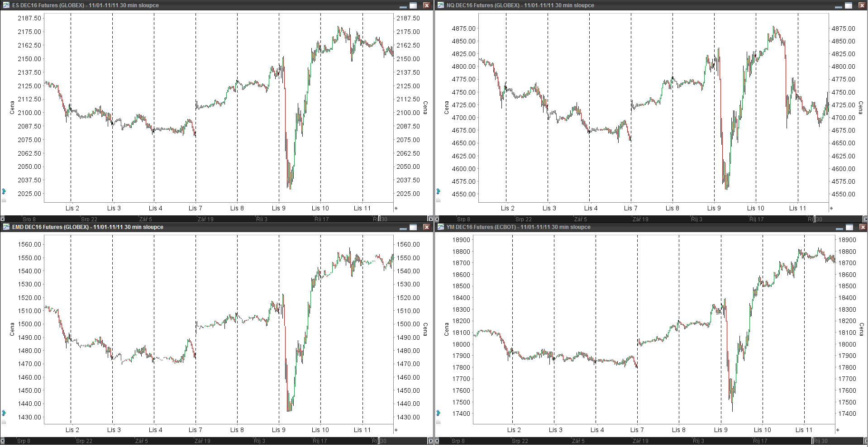This screenshot has width=868, height=447.
Task: Close the ES DEC16 Futures chart window
Action: [426, 5]
